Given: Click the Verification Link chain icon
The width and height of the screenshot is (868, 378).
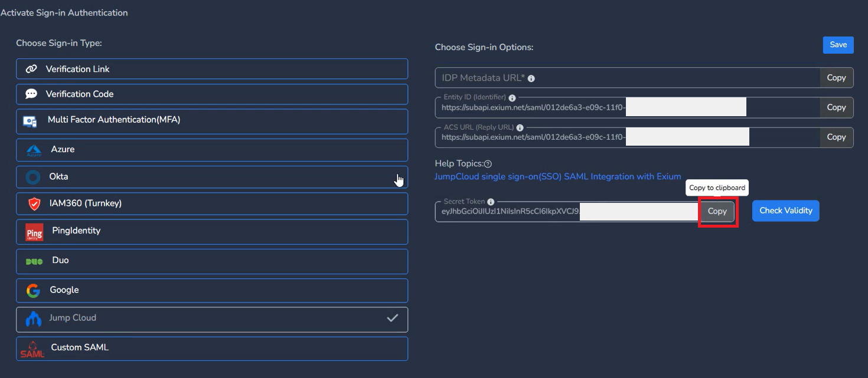Looking at the screenshot, I should (31, 69).
